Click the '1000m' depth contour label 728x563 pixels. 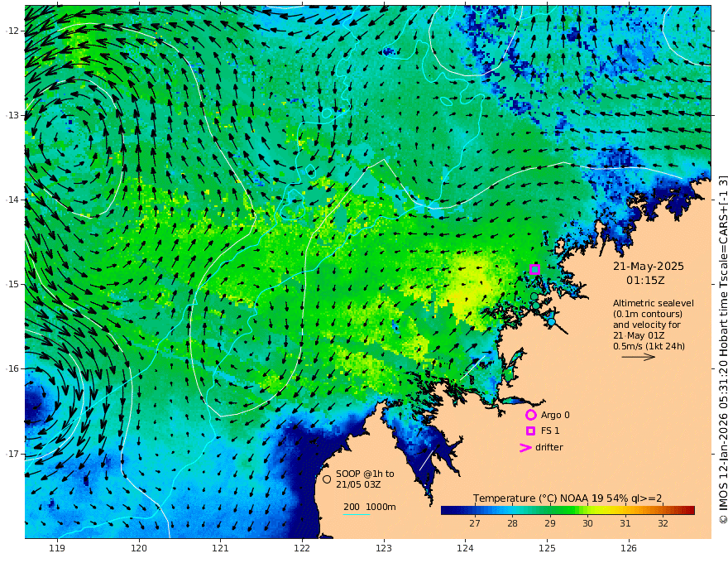(x=381, y=507)
